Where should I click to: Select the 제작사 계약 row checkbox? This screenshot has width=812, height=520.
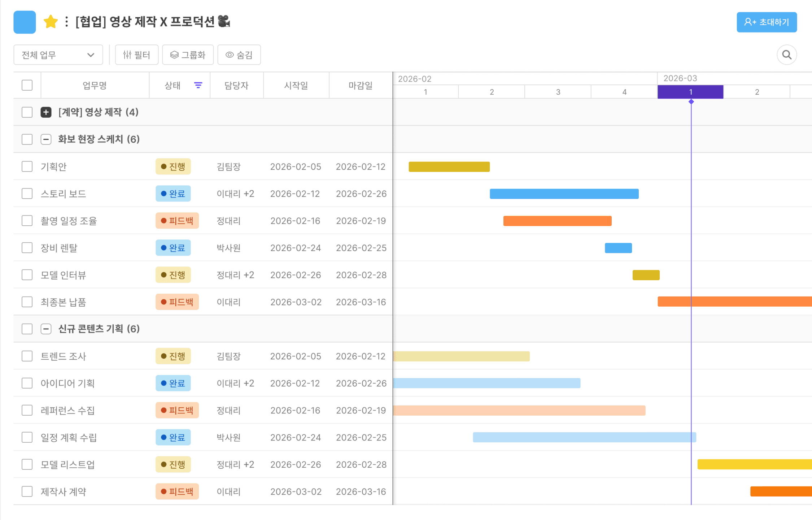[27, 491]
